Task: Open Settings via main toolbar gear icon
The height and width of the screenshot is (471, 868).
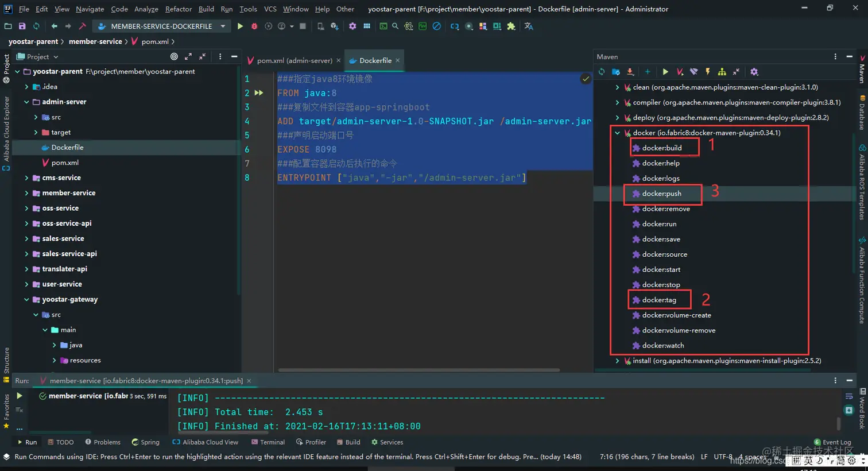Action: pyautogui.click(x=352, y=26)
